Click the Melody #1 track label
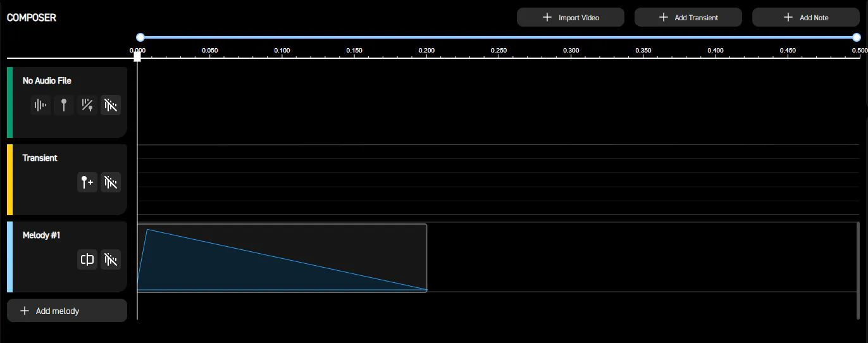Screen dimensions: 868x343 coord(41,235)
